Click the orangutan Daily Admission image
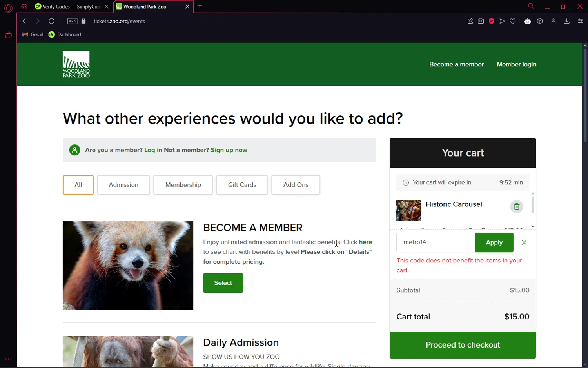 128,352
